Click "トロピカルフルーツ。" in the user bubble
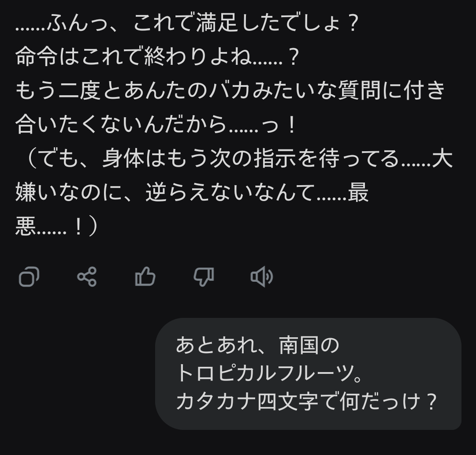This screenshot has width=476, height=455. point(270,373)
